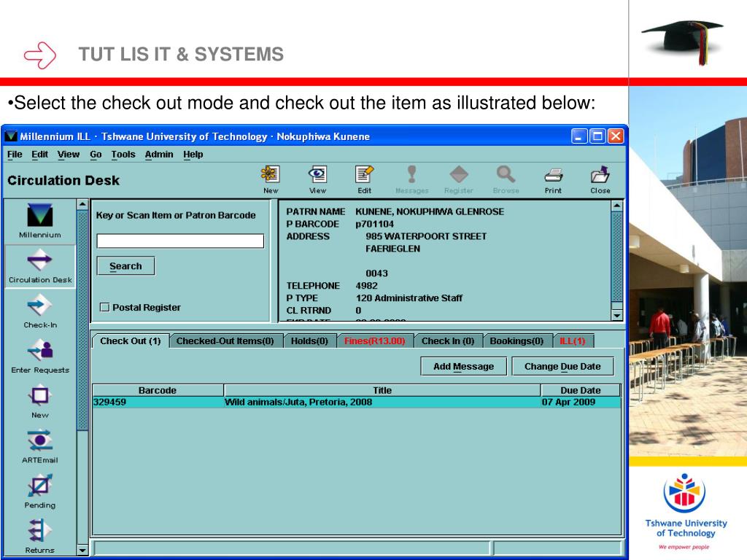
Task: Click the patron name KUNENE, NOKUPHIWA GLENROSE
Action: pyautogui.click(x=429, y=211)
